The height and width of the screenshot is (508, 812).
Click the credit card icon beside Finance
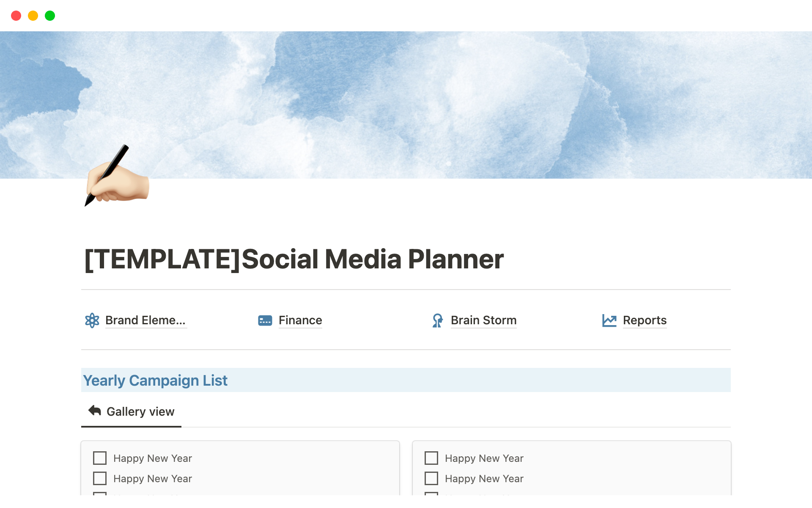coord(264,320)
